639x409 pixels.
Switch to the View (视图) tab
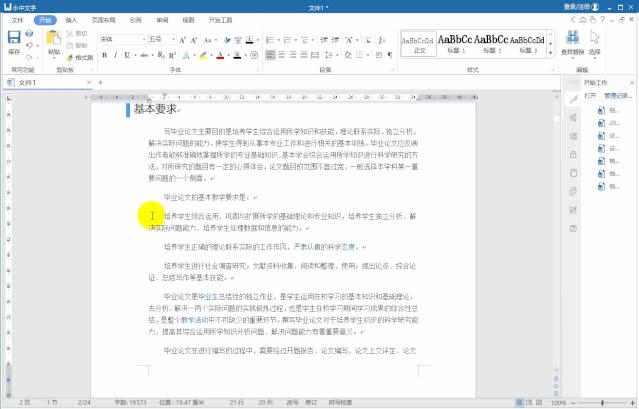[x=188, y=20]
